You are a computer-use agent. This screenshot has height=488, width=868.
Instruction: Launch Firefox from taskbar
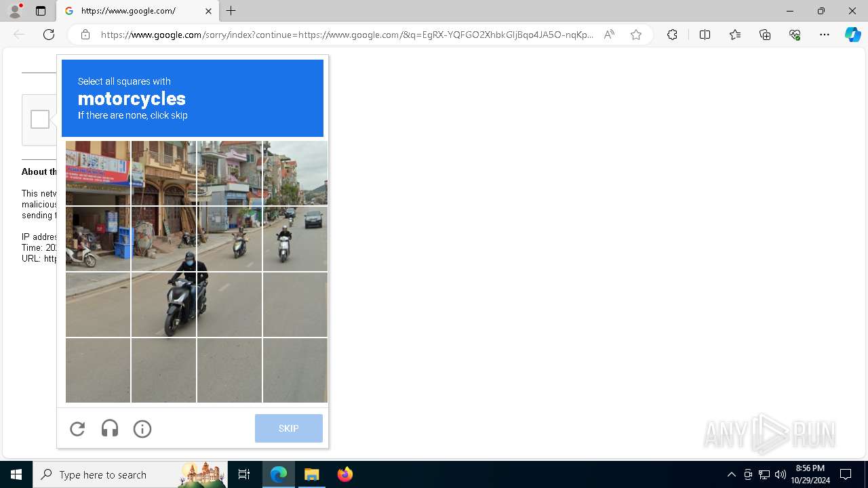(345, 474)
